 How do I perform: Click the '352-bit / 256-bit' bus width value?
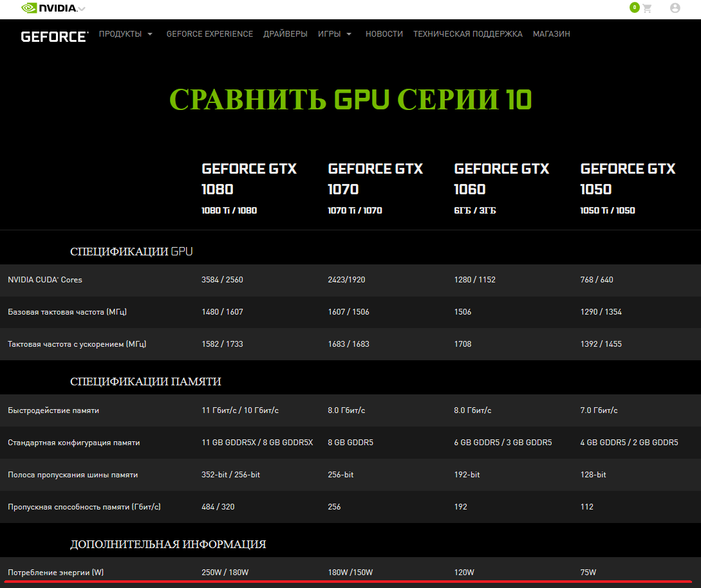[230, 475]
